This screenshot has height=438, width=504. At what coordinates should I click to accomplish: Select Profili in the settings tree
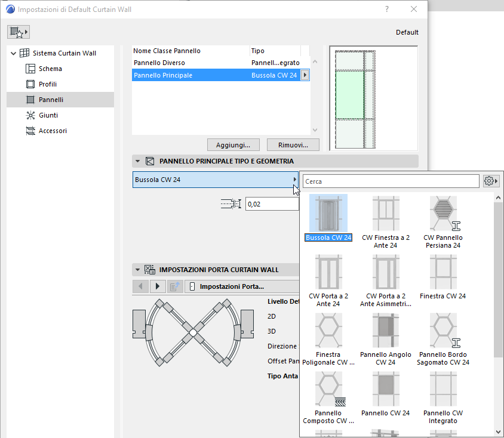[48, 84]
